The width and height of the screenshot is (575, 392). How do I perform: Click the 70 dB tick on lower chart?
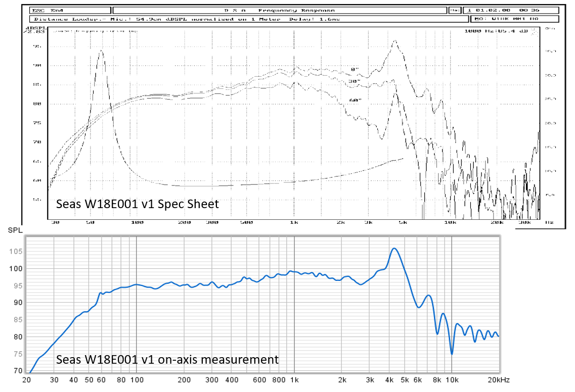coord(18,371)
